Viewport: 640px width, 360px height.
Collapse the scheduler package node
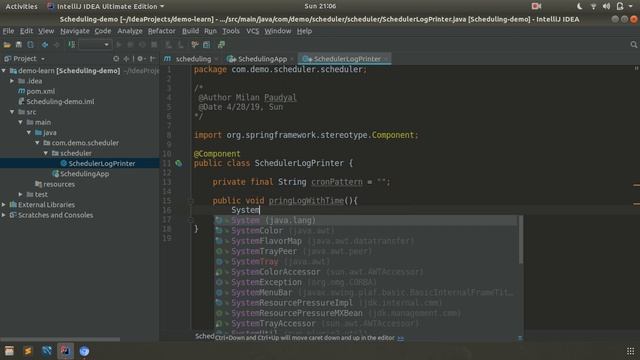[46, 153]
